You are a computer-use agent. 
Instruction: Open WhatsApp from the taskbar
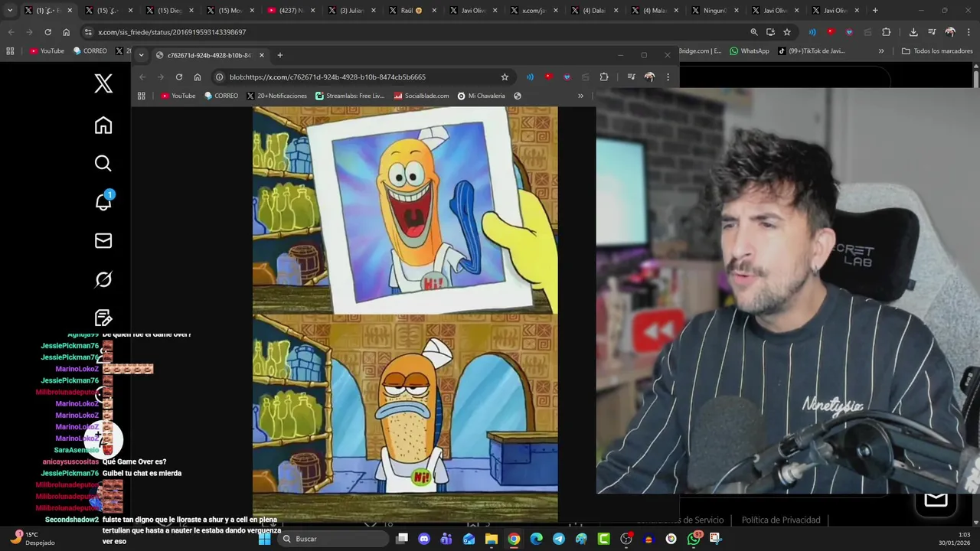tap(694, 539)
